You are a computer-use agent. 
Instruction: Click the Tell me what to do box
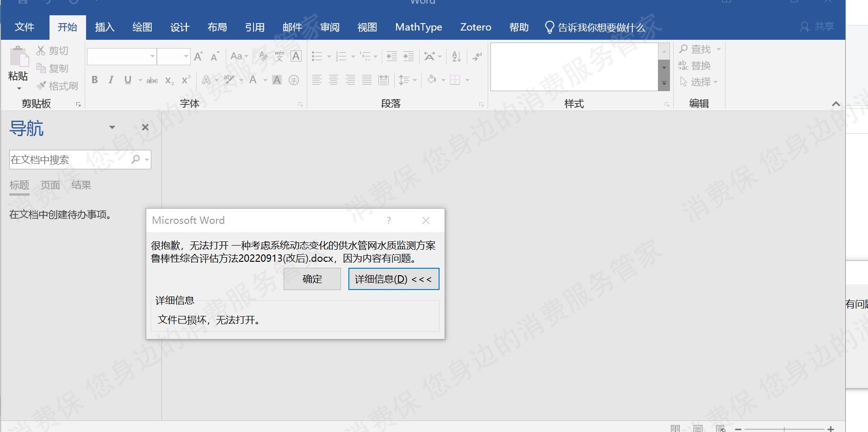coord(595,27)
